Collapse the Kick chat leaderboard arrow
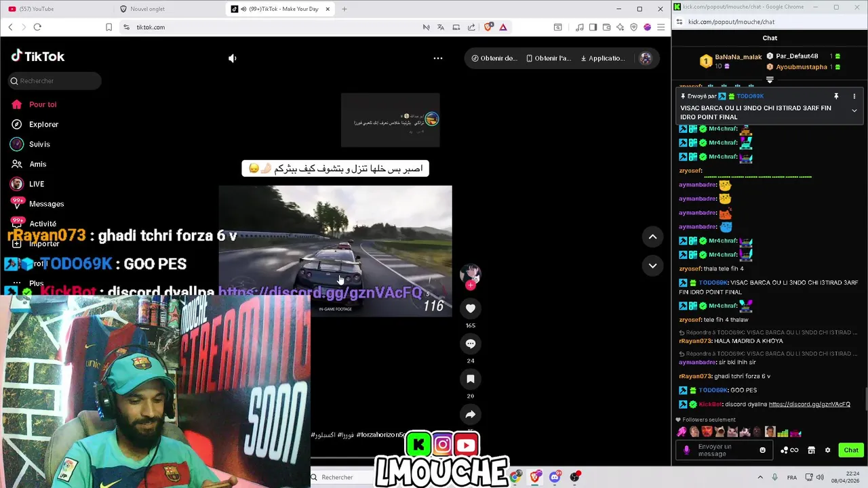Viewport: 868px width, 488px height. 770,80
